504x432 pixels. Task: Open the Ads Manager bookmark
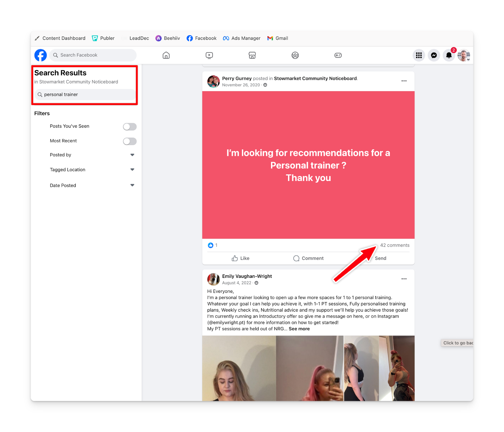[x=242, y=38]
